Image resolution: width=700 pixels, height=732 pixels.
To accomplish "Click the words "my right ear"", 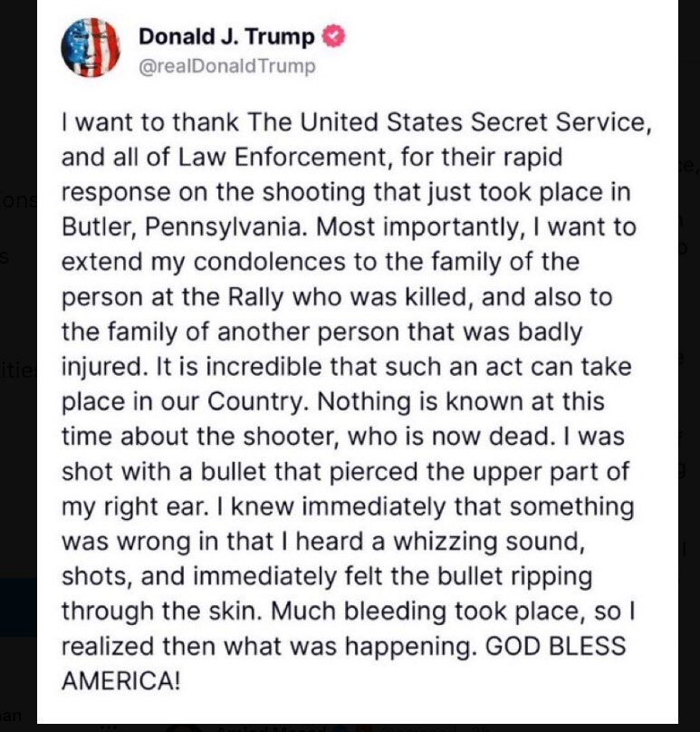I will pyautogui.click(x=134, y=507).
